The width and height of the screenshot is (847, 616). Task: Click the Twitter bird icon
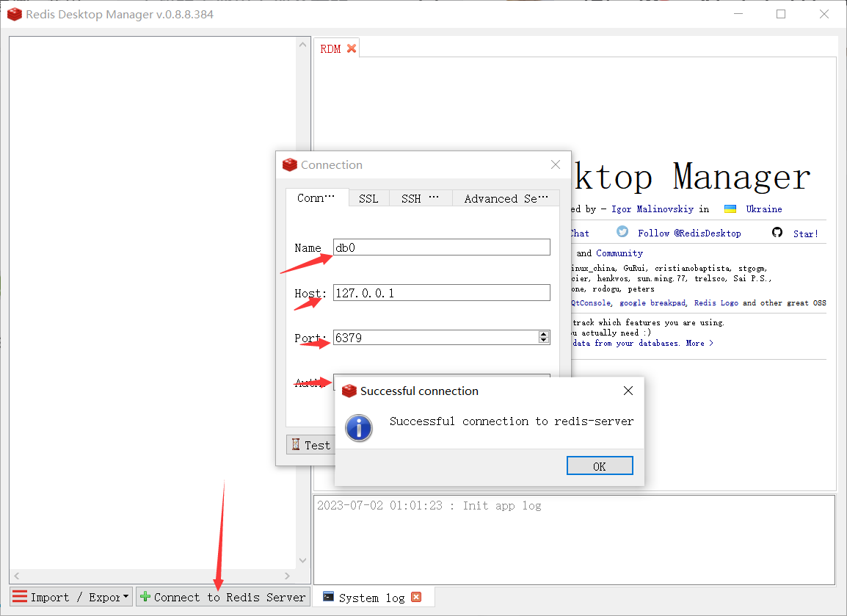tap(622, 232)
